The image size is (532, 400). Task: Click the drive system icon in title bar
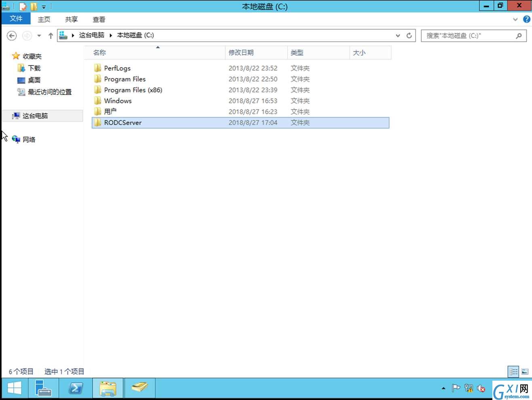6,6
